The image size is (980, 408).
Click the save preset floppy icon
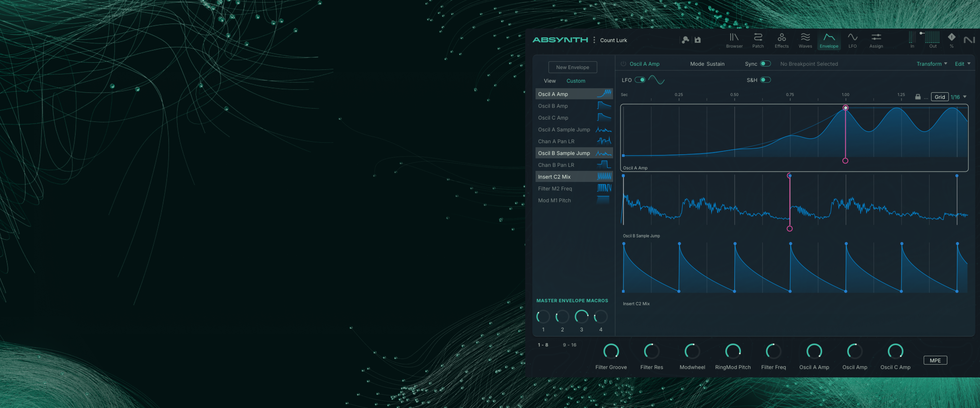[697, 40]
